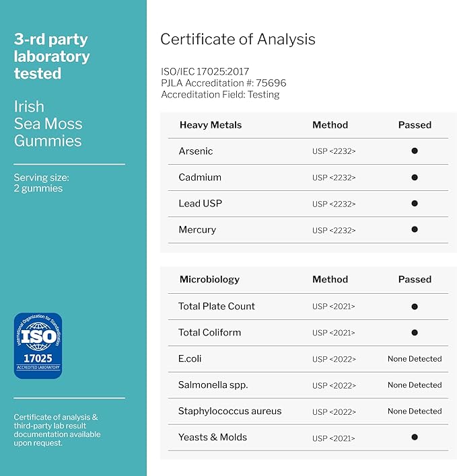Click the passed dot for Cadmium
The height and width of the screenshot is (476, 457).
pyautogui.click(x=415, y=177)
